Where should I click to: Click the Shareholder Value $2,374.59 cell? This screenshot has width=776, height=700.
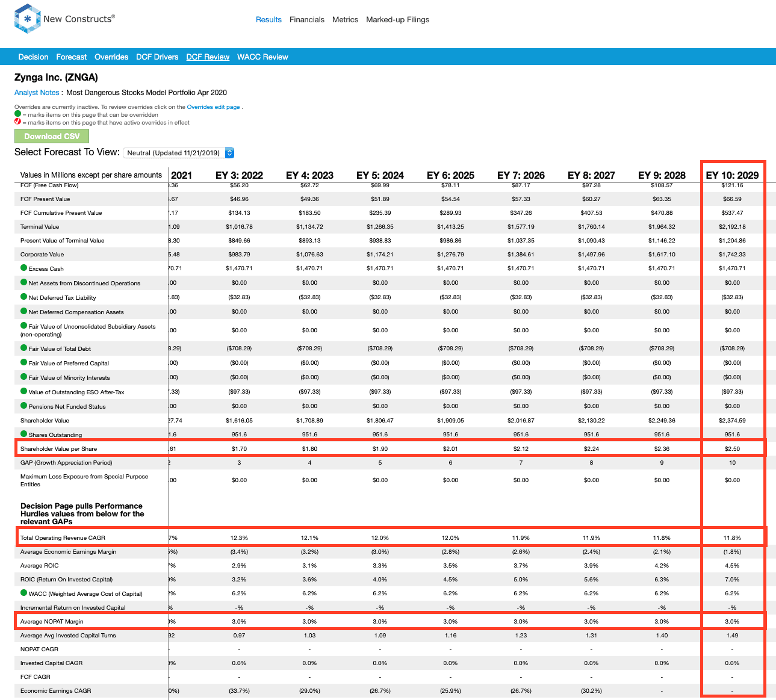[732, 421]
